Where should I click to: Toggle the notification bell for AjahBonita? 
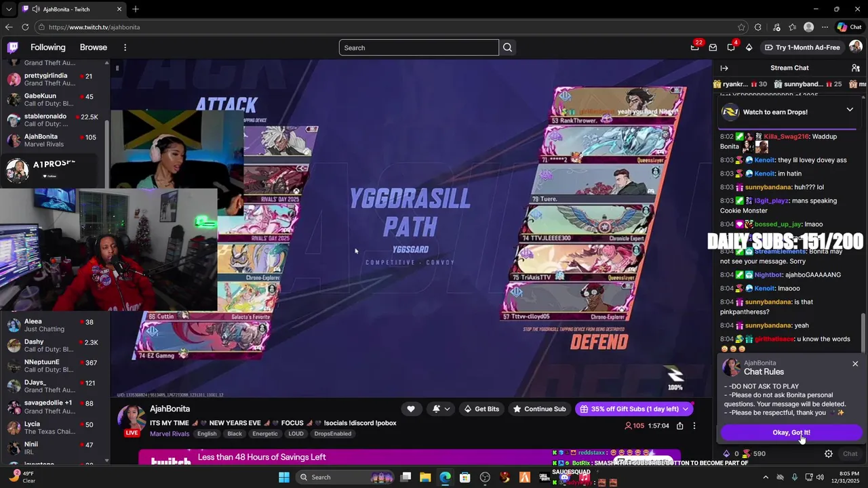pos(436,409)
